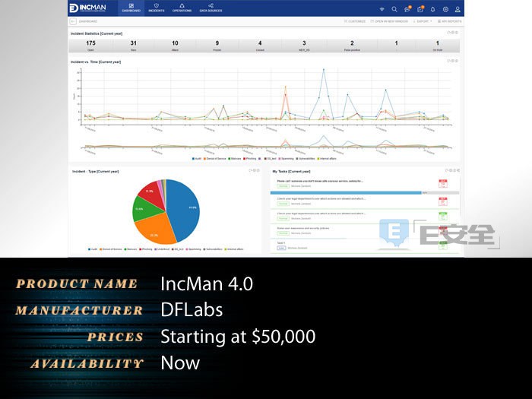Screen dimensions: 532x399
Task: Open the user profile icon
Action: (458, 9)
